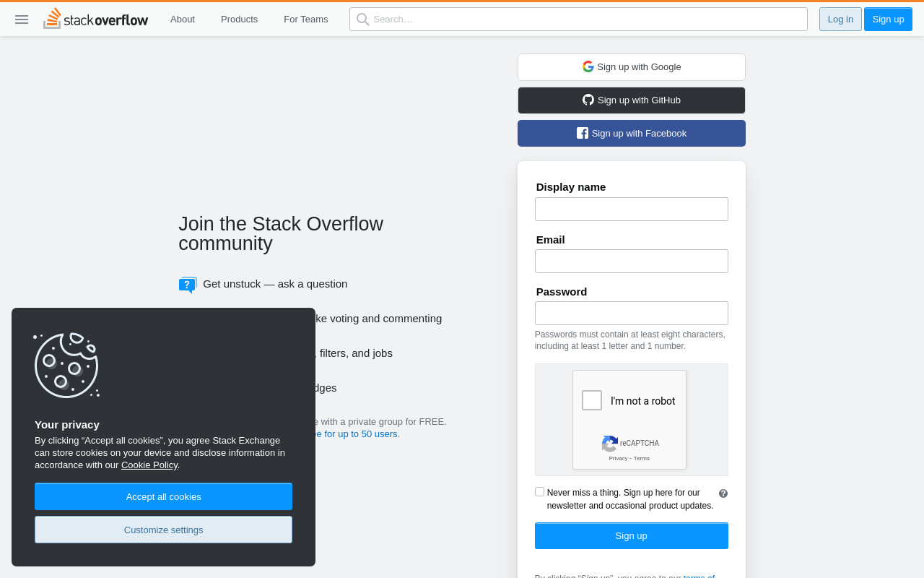The image size is (924, 578).
Task: Open the hamburger menu icon
Action: point(22,20)
